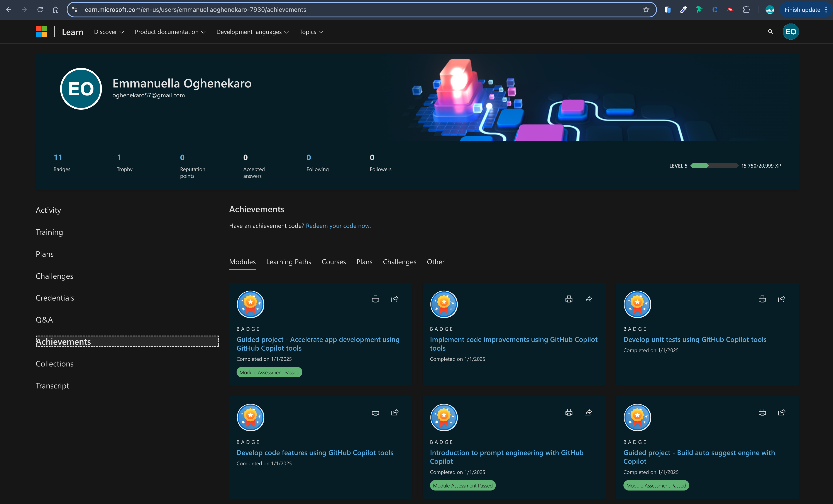Click the Redeem your code now link
The height and width of the screenshot is (504, 833).
point(338,226)
